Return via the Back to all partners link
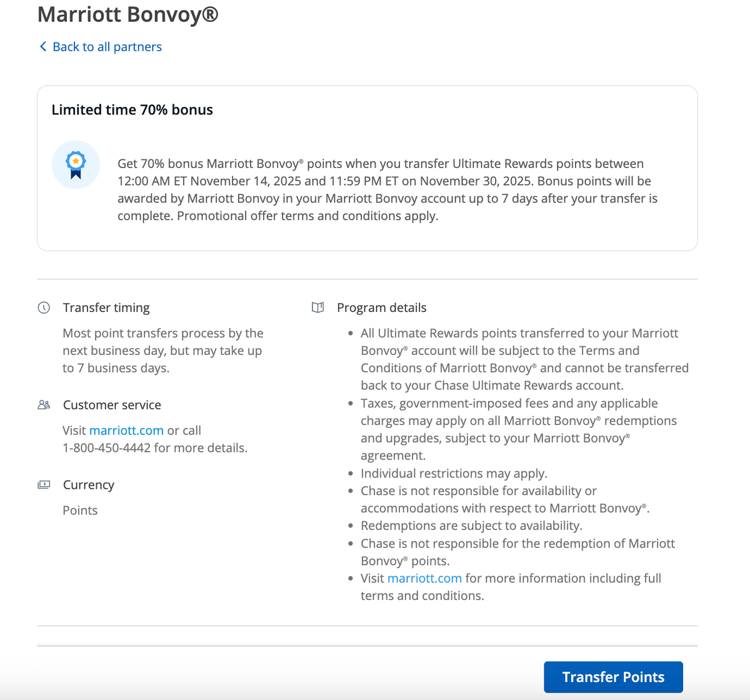 (x=106, y=46)
